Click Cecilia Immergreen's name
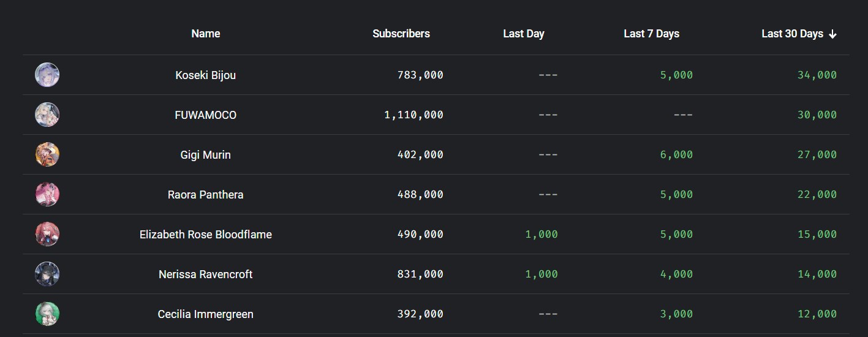The height and width of the screenshot is (337, 868). pyautogui.click(x=205, y=314)
